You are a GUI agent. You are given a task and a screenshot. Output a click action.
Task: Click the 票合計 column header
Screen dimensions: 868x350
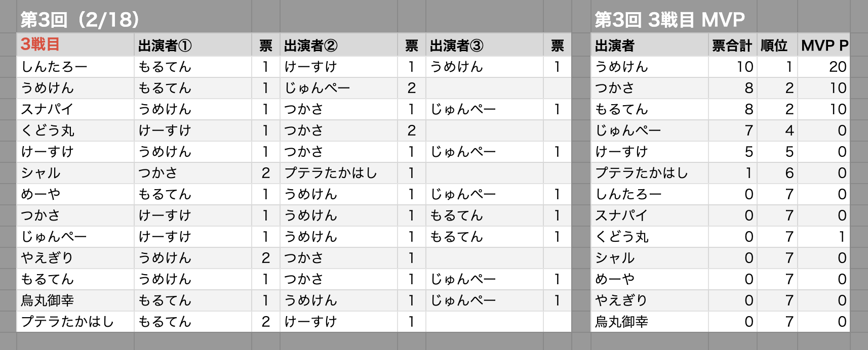tap(732, 45)
